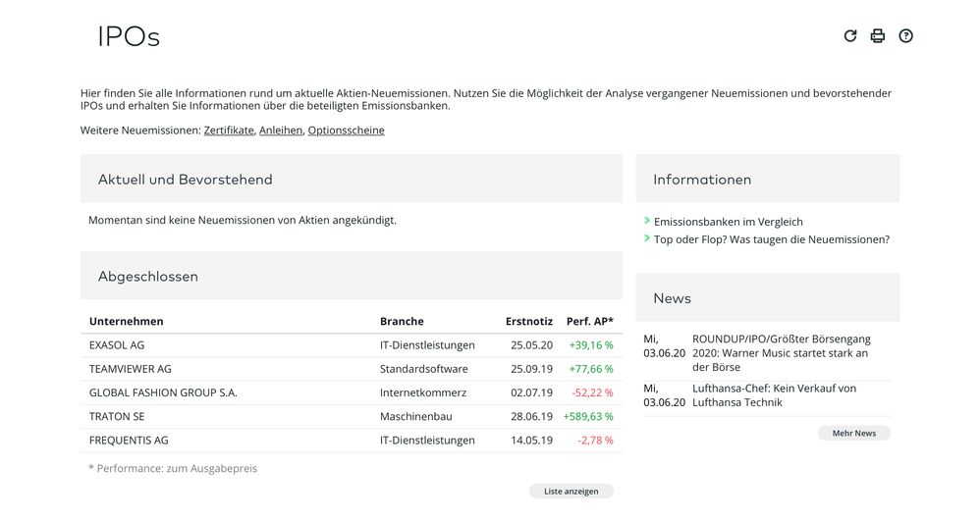Open Lufthansa-Chef Lufthansa Technik news item
Image resolution: width=980 pixels, height=522 pixels.
[774, 394]
